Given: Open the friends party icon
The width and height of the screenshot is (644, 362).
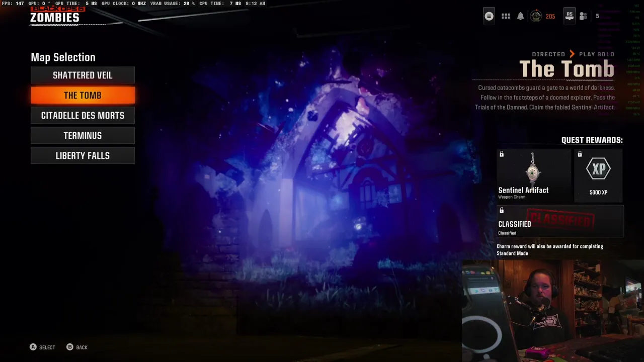Looking at the screenshot, I should click(x=583, y=16).
